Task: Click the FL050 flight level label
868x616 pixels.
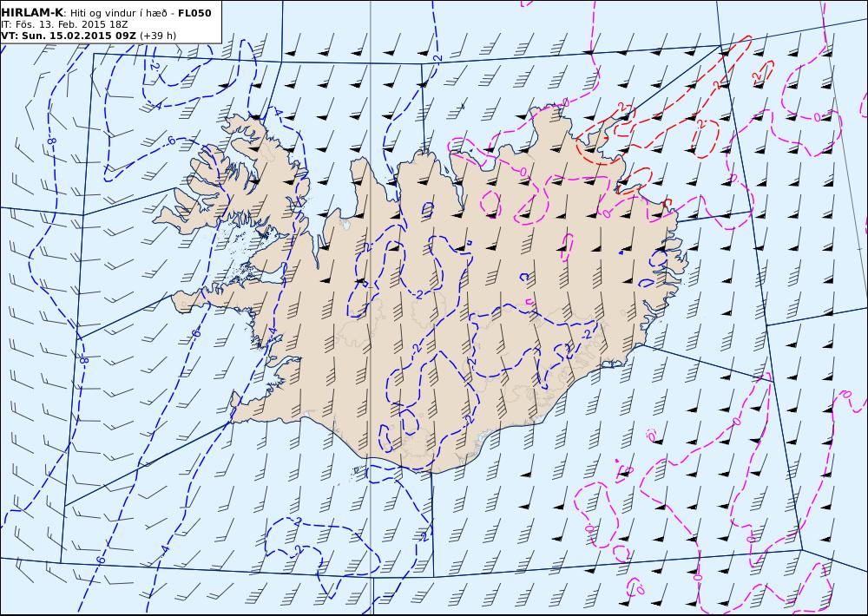Action: [194, 13]
